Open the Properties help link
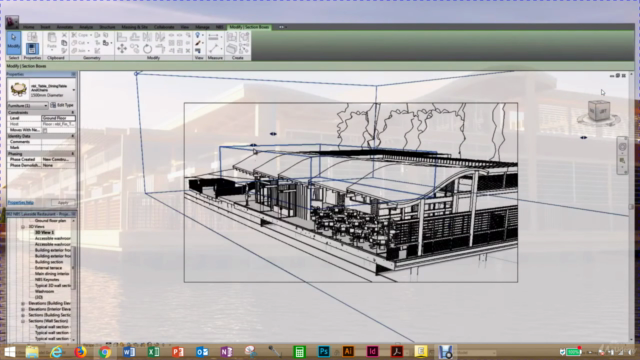The height and width of the screenshot is (360, 640). tap(20, 202)
